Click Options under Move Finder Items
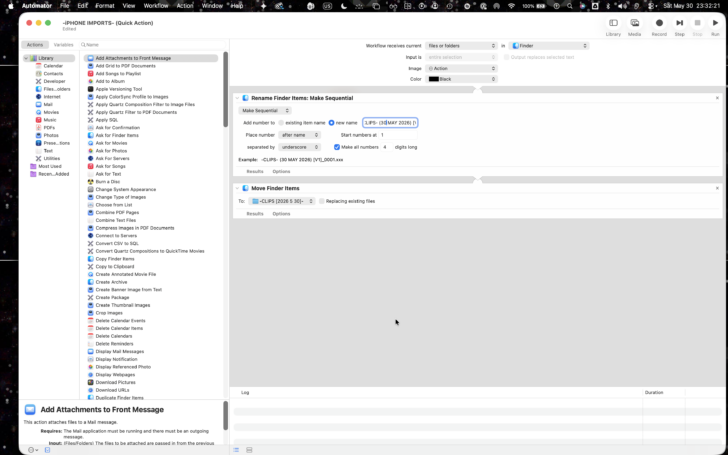 pyautogui.click(x=281, y=214)
